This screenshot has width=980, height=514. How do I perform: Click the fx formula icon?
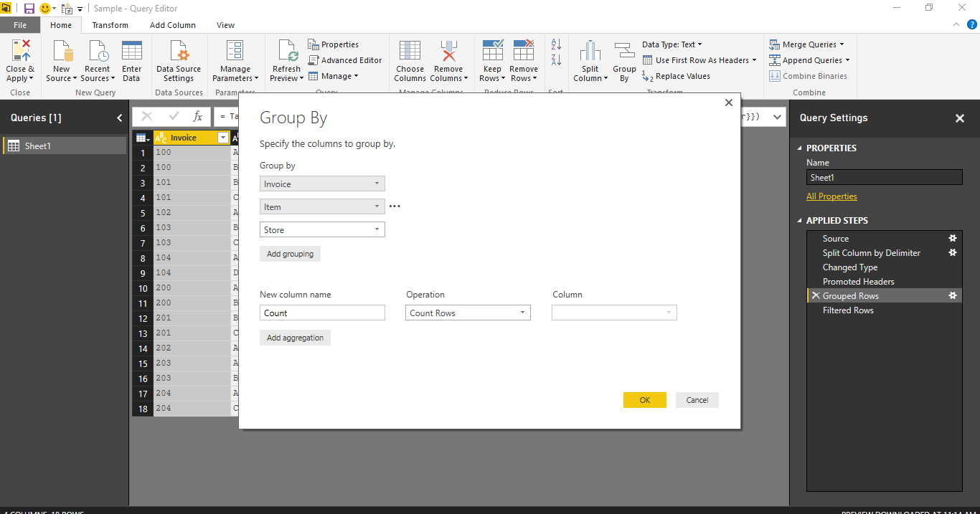tap(198, 116)
